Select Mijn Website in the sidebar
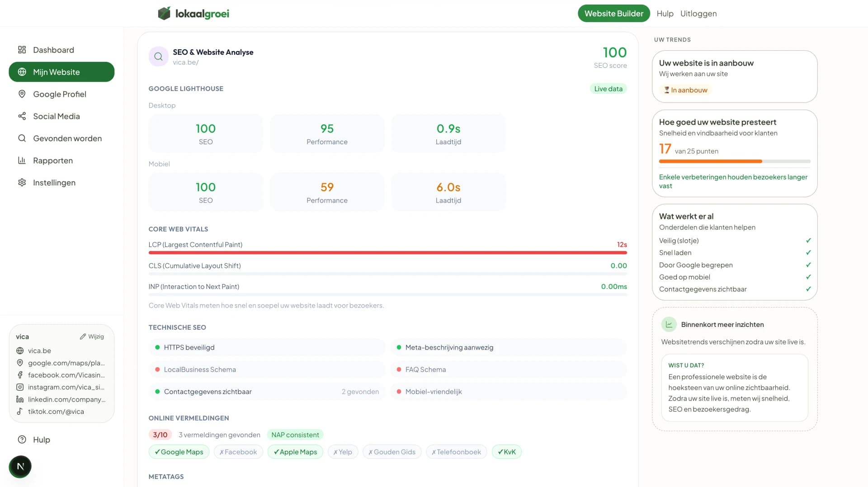 point(61,72)
